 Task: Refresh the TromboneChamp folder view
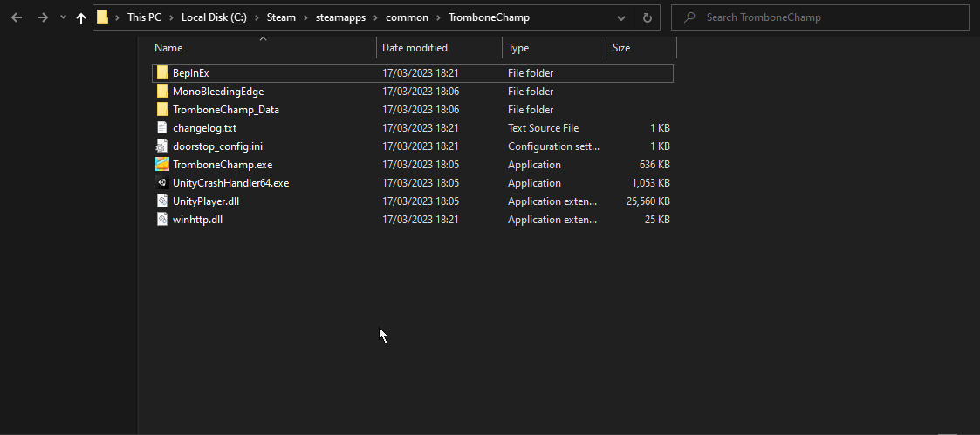(647, 17)
